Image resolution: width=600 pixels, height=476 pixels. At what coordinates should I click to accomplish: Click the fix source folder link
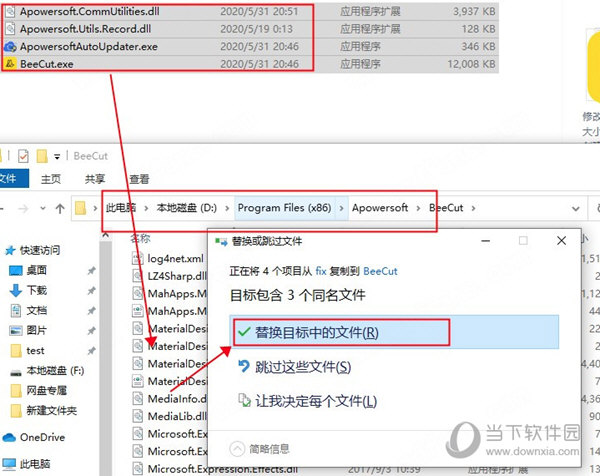point(321,271)
